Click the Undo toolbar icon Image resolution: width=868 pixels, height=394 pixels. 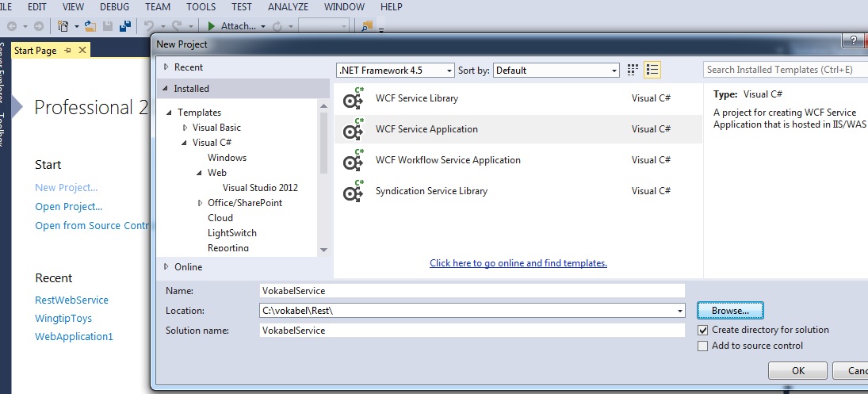tap(148, 26)
